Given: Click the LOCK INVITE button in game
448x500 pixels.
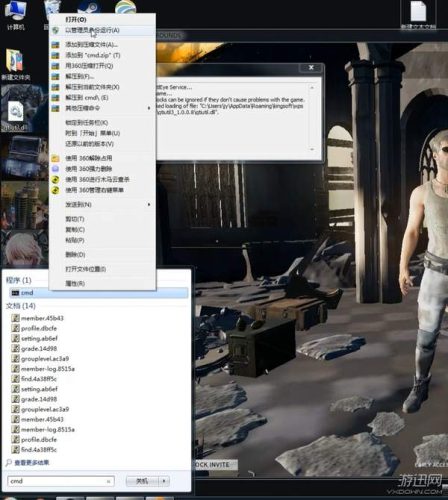Looking at the screenshot, I should pyautogui.click(x=215, y=465).
